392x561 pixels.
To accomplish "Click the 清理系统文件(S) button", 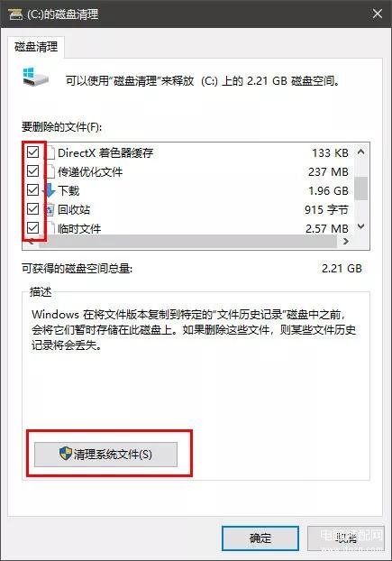I will (105, 455).
